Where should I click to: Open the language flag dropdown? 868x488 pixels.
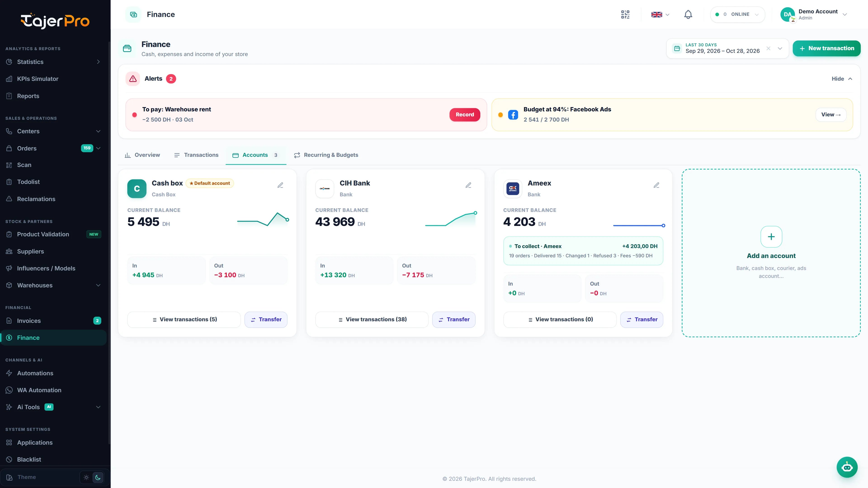tap(660, 14)
